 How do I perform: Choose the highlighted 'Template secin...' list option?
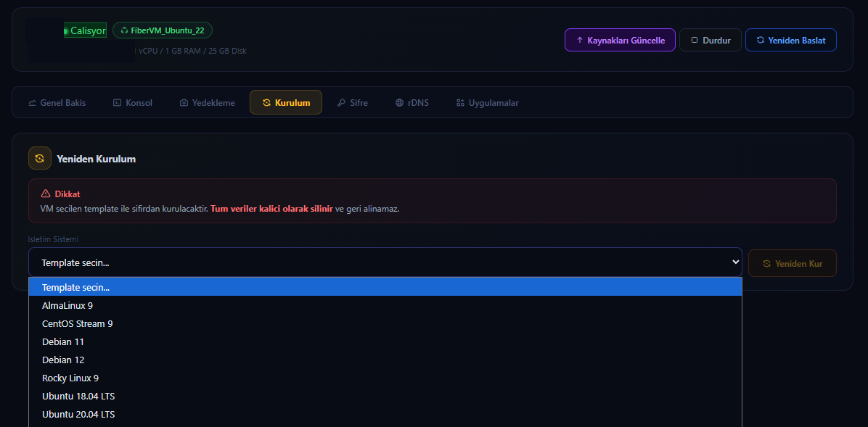(385, 287)
